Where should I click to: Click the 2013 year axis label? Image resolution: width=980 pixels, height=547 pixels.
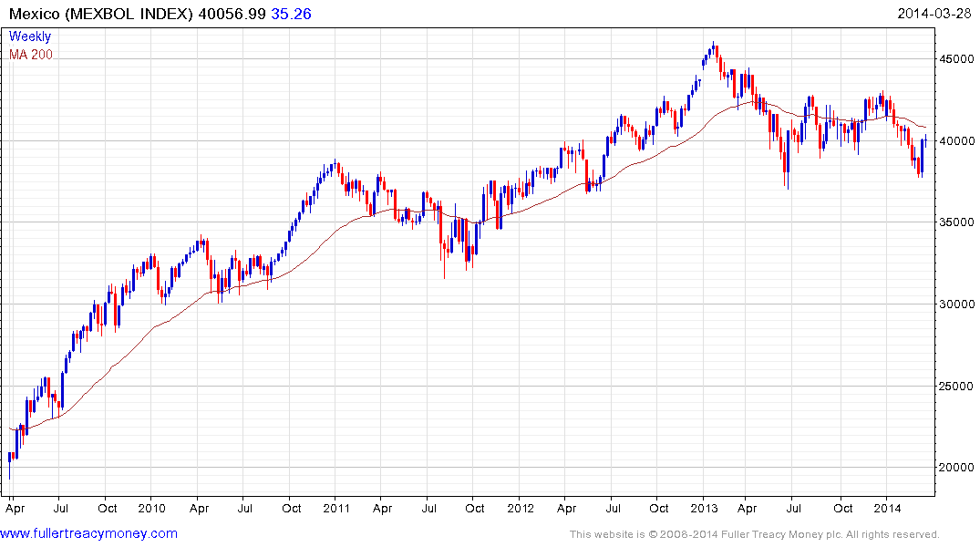[705, 508]
